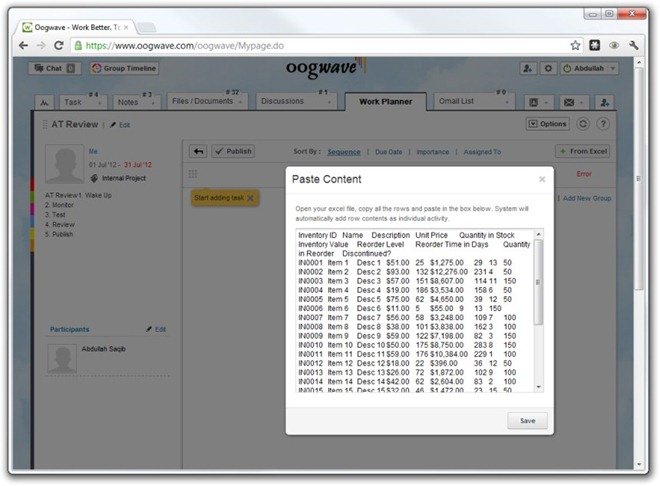Open a new browser tab
Image resolution: width=660 pixels, height=486 pixels.
[x=146, y=27]
